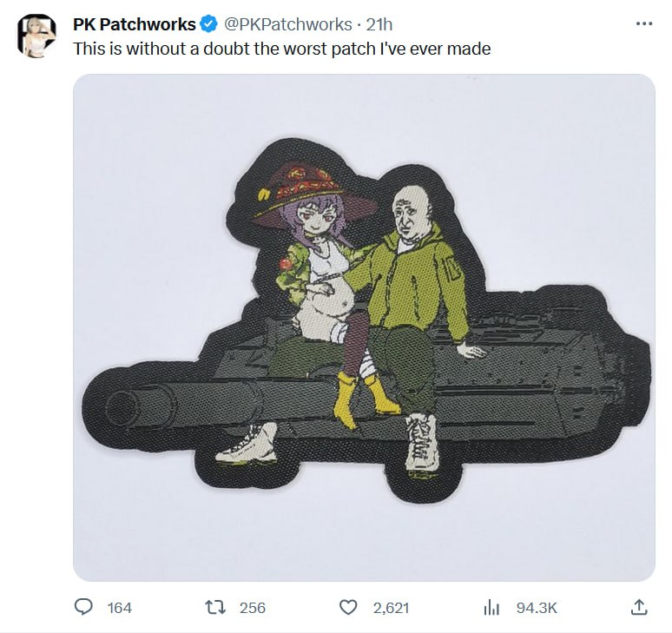
Task: Click the blue verified checkmark badge
Action: (x=208, y=24)
